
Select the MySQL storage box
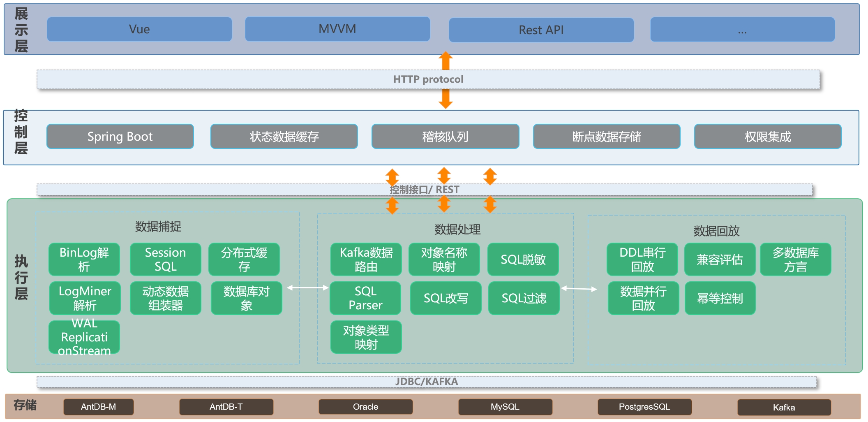[506, 407]
